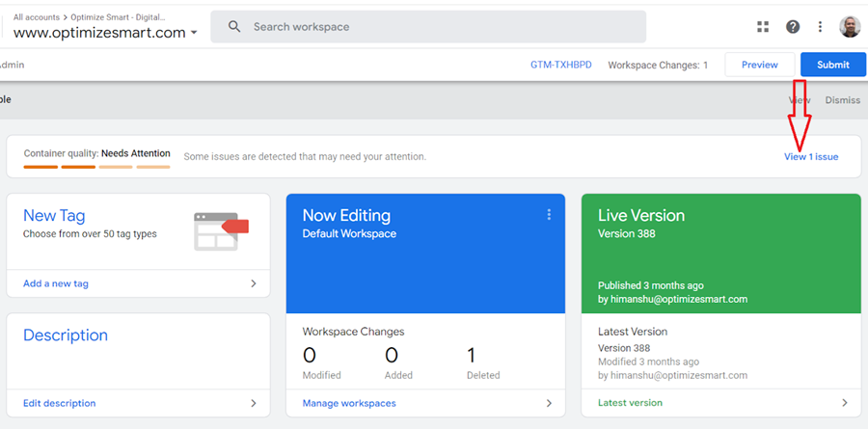Viewport: 868px width, 429px height.
Task: Open the Google apps grid icon
Action: point(763,27)
